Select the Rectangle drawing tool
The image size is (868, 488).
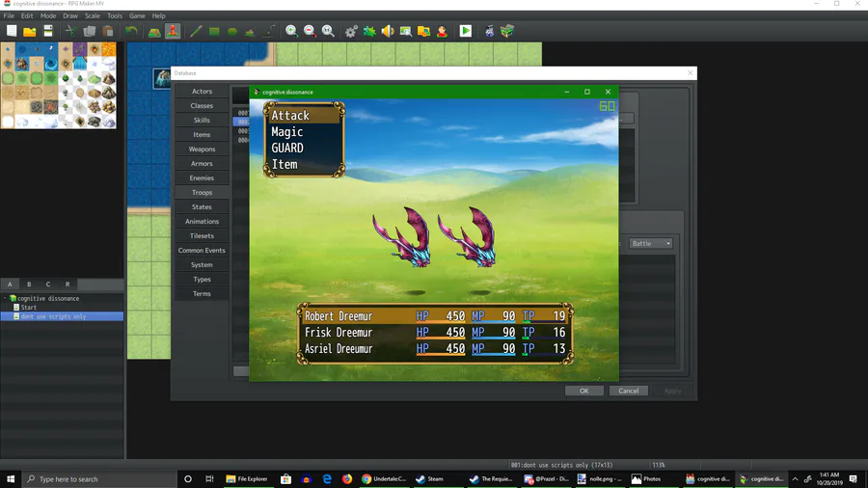click(x=214, y=31)
